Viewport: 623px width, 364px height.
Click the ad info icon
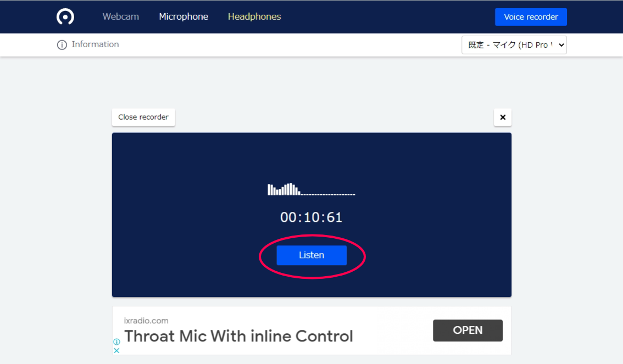pos(117,342)
